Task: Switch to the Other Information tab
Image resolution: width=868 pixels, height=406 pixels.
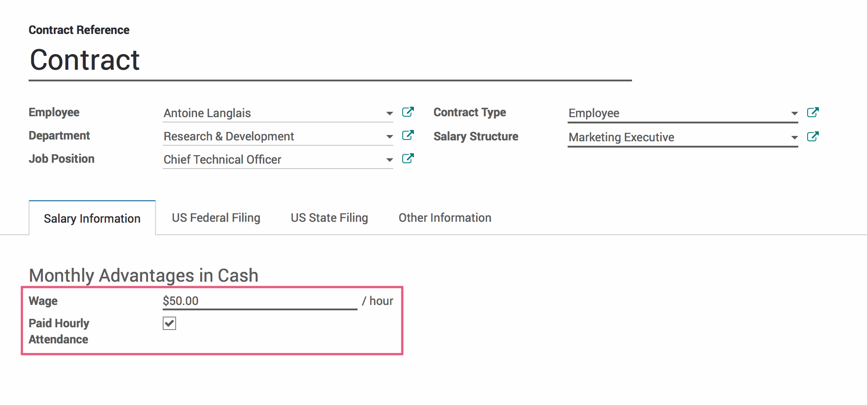Action: [x=445, y=218]
